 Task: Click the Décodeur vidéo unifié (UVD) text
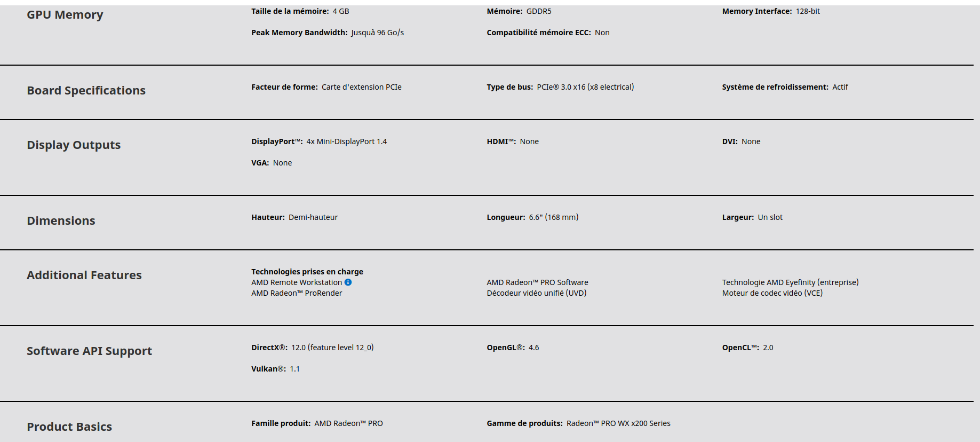(x=536, y=293)
